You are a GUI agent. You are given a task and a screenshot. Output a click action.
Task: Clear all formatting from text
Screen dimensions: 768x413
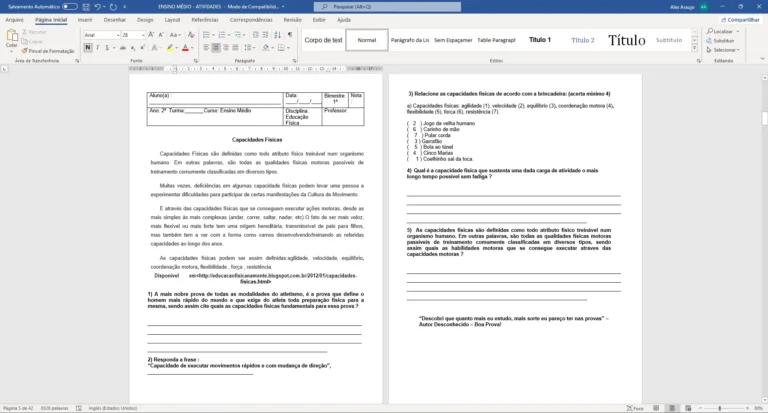(x=191, y=35)
